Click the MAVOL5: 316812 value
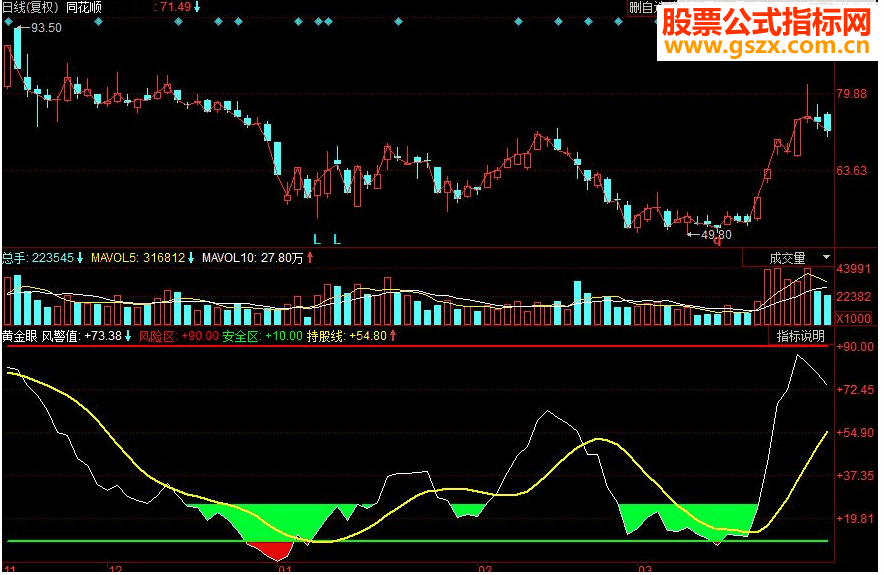The image size is (884, 575). pyautogui.click(x=138, y=258)
